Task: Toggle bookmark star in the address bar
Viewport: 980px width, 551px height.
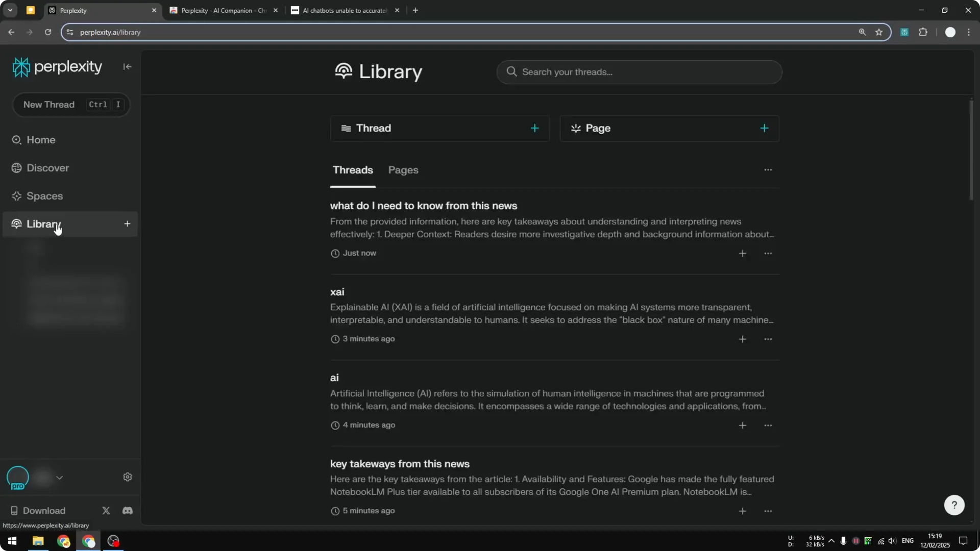Action: point(879,32)
